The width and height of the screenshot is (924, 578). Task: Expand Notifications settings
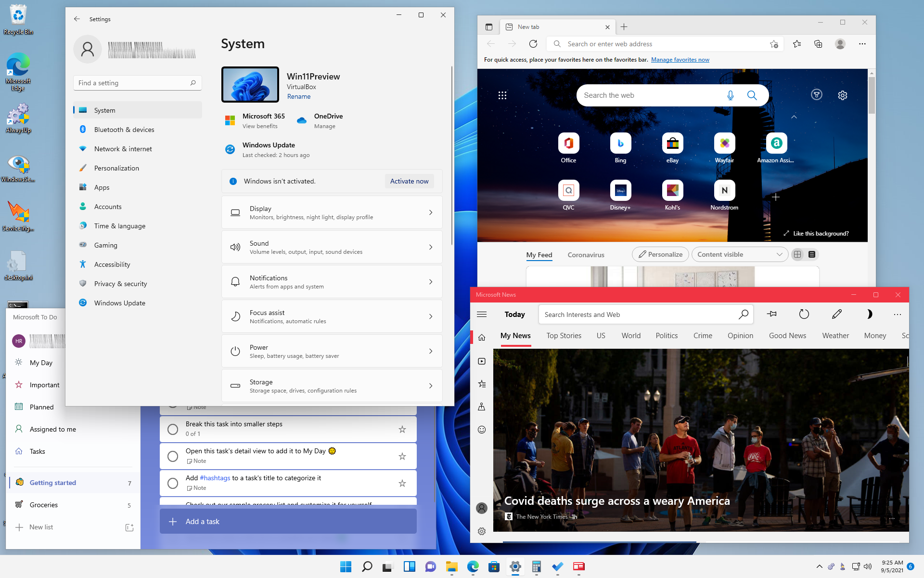click(x=332, y=282)
